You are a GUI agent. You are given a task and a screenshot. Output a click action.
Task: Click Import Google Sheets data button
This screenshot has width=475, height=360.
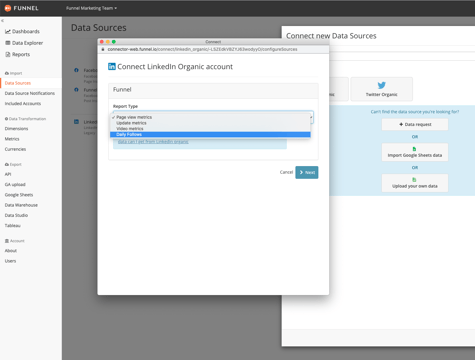415,152
